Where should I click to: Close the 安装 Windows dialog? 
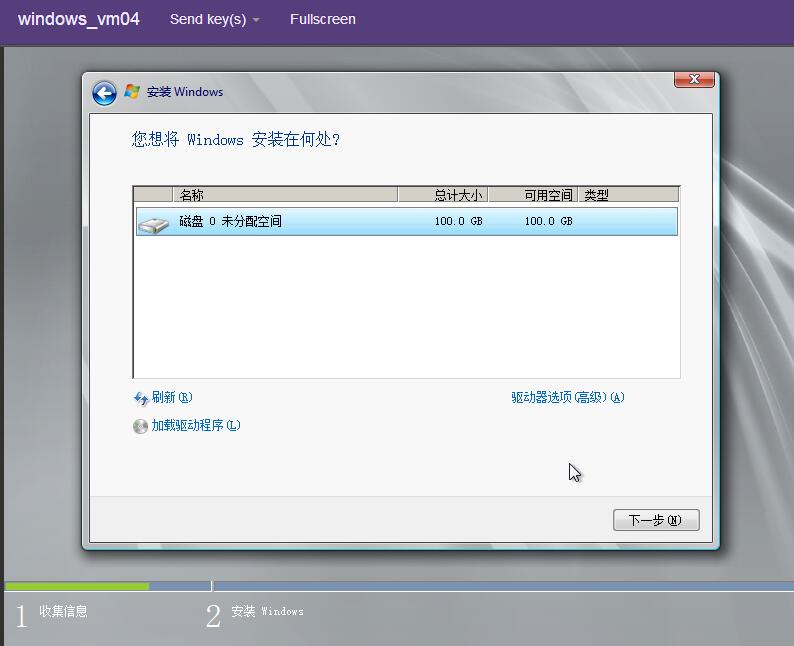[694, 79]
